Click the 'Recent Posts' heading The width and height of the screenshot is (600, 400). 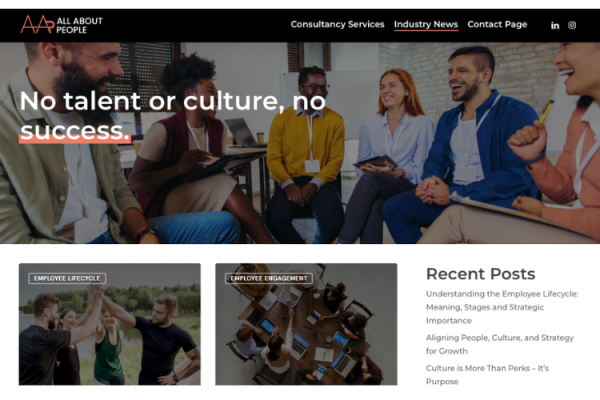[x=481, y=274]
